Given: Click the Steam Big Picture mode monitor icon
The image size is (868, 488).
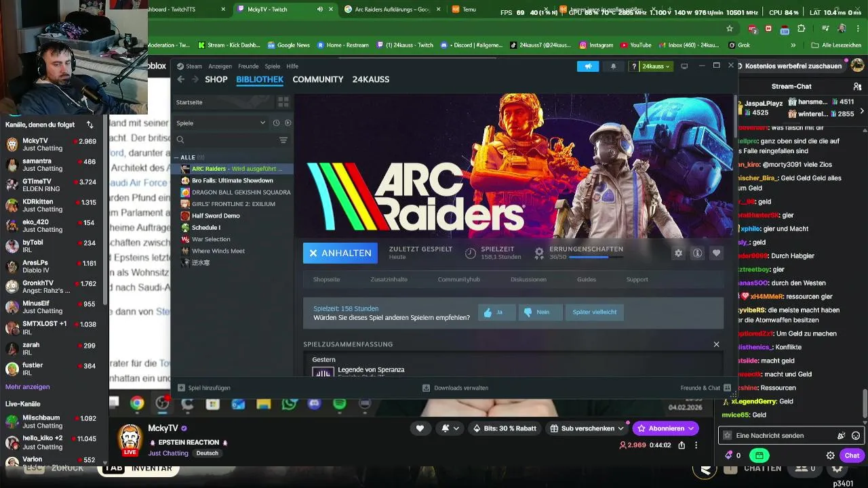Looking at the screenshot, I should point(684,66).
